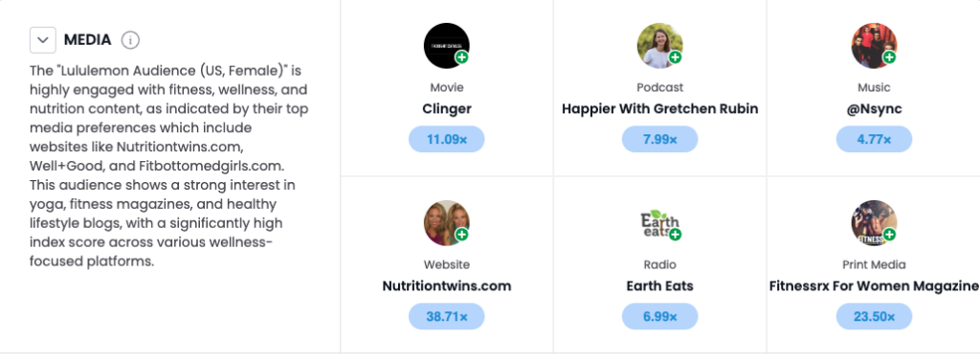Open the @Nsync music title
Screen dimensions: 980x364
[x=874, y=109]
